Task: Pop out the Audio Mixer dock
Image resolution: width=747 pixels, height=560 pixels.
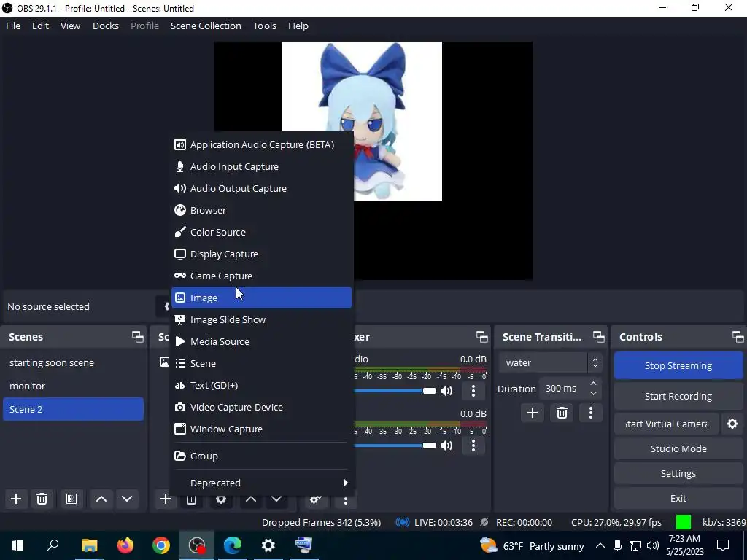Action: pos(482,337)
